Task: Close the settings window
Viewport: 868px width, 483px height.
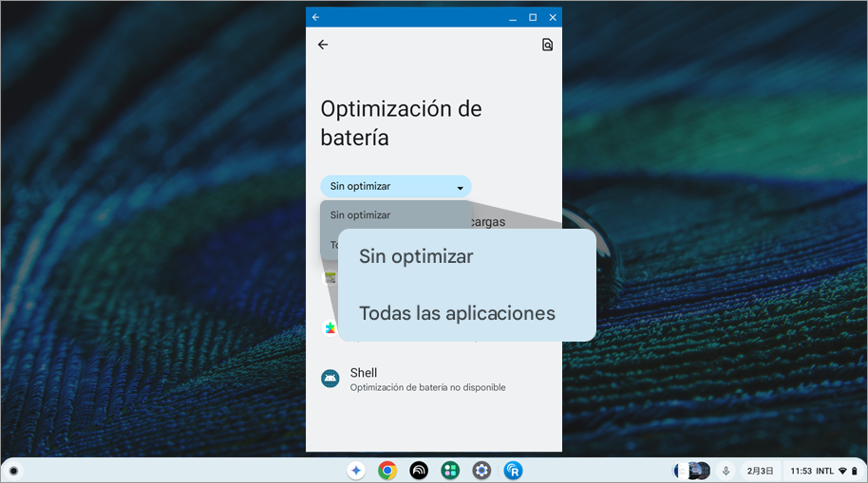Action: pyautogui.click(x=553, y=18)
